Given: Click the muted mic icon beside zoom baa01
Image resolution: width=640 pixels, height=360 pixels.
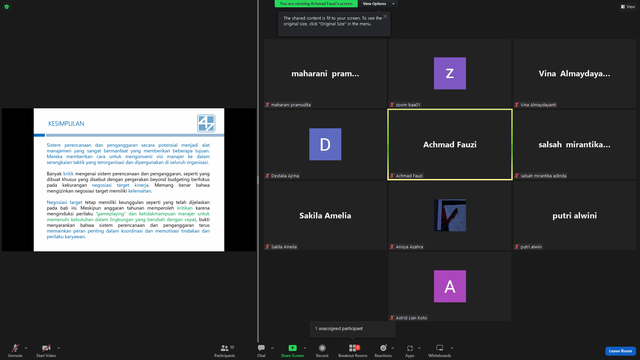Looking at the screenshot, I should (392, 105).
